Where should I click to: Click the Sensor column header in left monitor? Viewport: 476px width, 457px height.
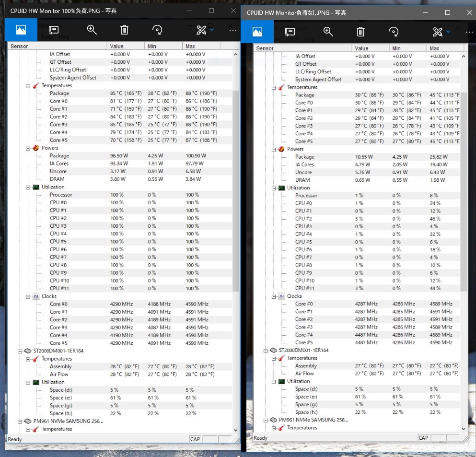(x=58, y=46)
